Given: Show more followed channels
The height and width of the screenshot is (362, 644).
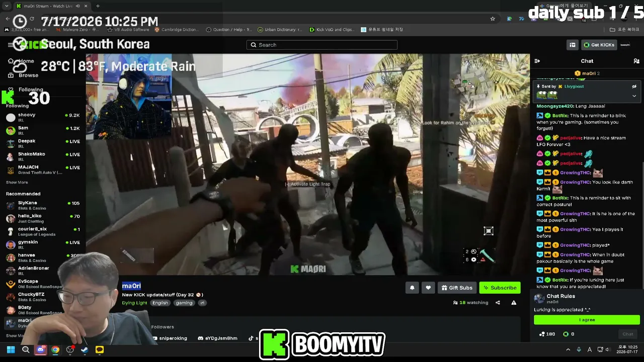Looking at the screenshot, I should click(x=17, y=183).
